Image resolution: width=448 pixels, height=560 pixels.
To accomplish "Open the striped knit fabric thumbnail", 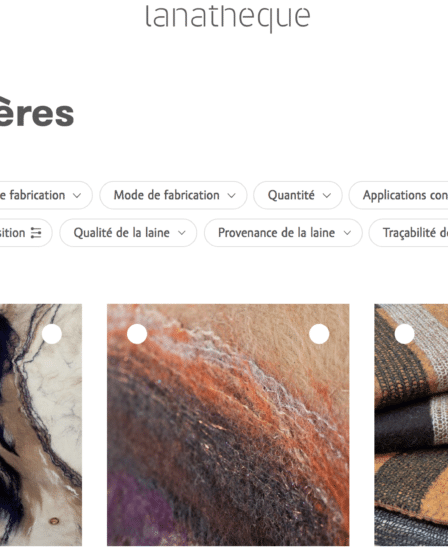I will click(x=411, y=425).
